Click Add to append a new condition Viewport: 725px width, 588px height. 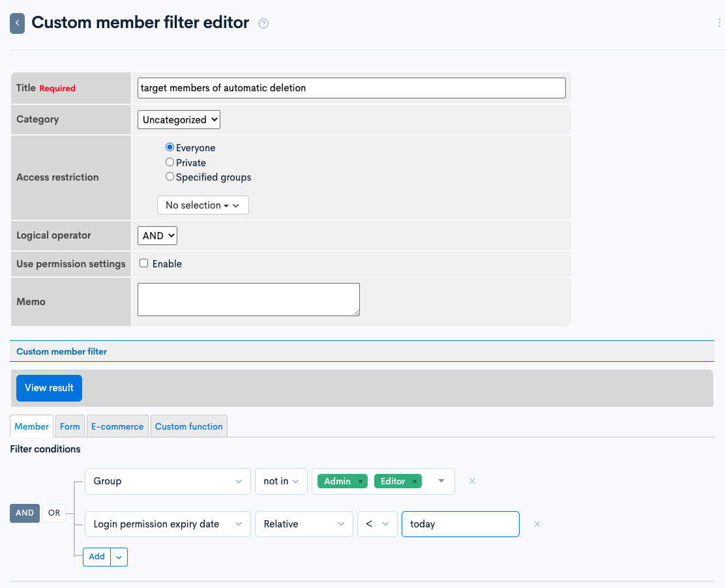pyautogui.click(x=96, y=557)
